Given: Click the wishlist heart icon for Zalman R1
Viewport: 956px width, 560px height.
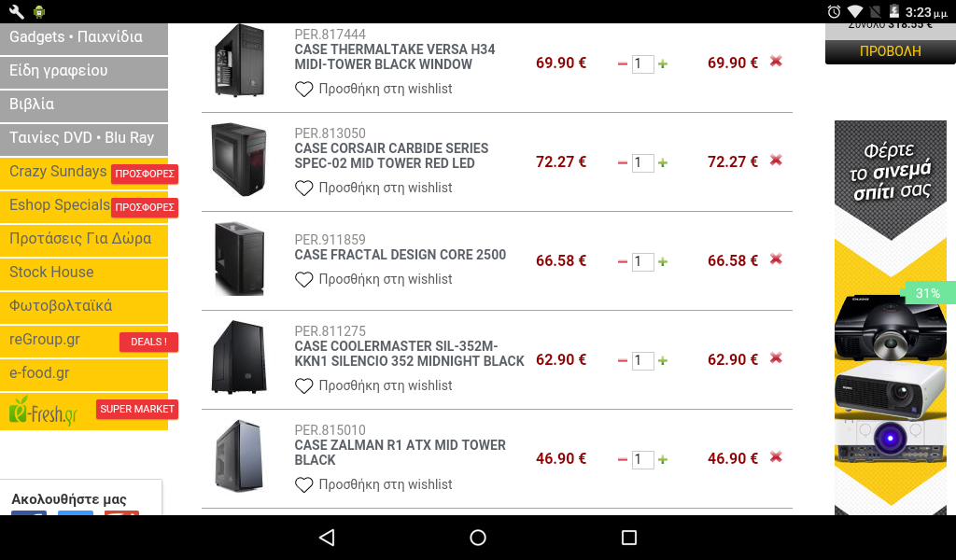Looking at the screenshot, I should coord(303,485).
